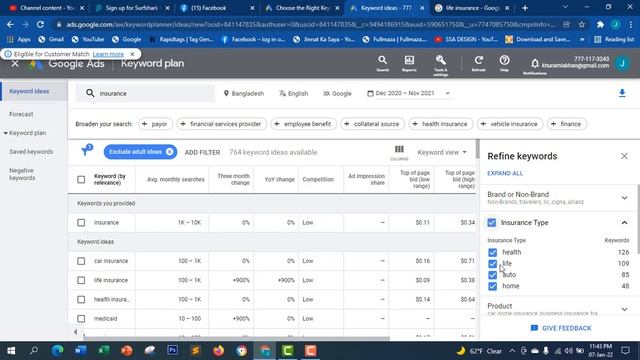Select the checkbox for medicaid
640x360 pixels.
(81, 318)
